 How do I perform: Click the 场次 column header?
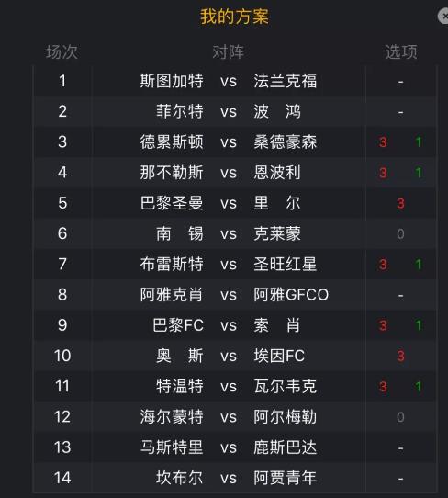tap(62, 52)
